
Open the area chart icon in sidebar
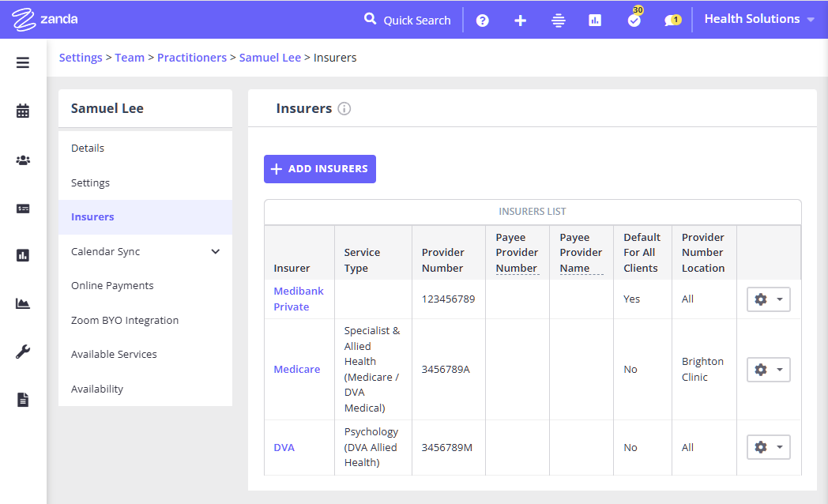pyautogui.click(x=23, y=303)
